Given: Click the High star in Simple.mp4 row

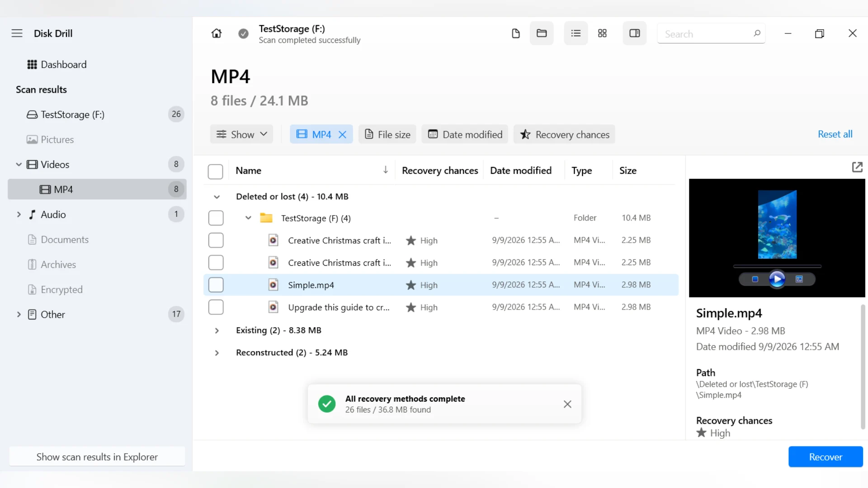Looking at the screenshot, I should [x=410, y=285].
